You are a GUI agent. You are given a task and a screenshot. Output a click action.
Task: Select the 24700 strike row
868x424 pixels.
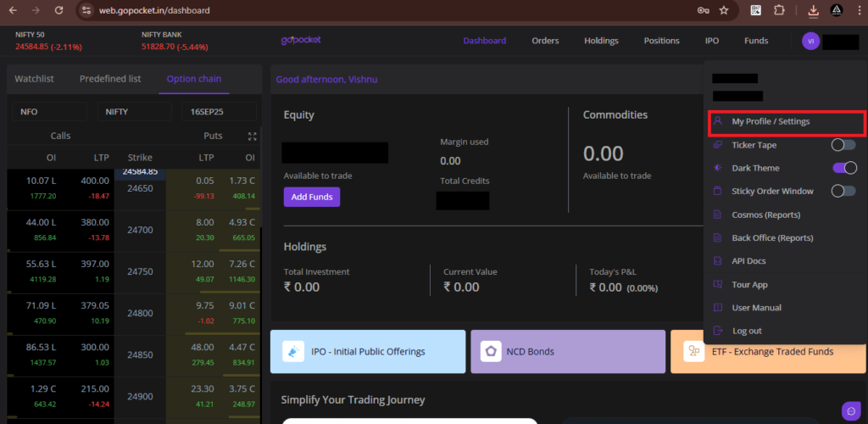[x=139, y=230]
